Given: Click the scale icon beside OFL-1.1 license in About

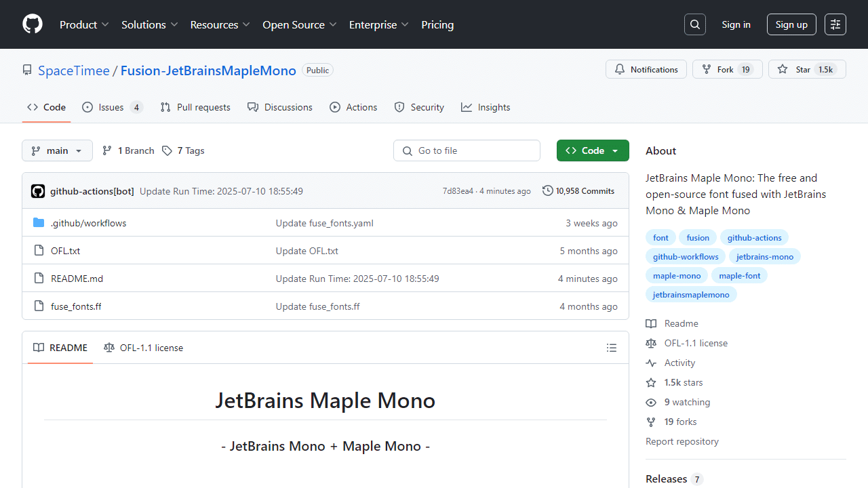Looking at the screenshot, I should coord(651,344).
